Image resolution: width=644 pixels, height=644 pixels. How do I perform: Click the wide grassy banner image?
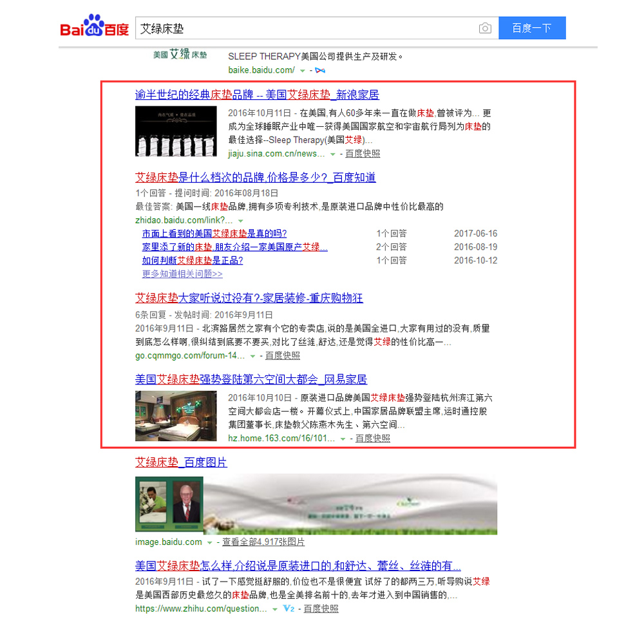tap(350, 504)
